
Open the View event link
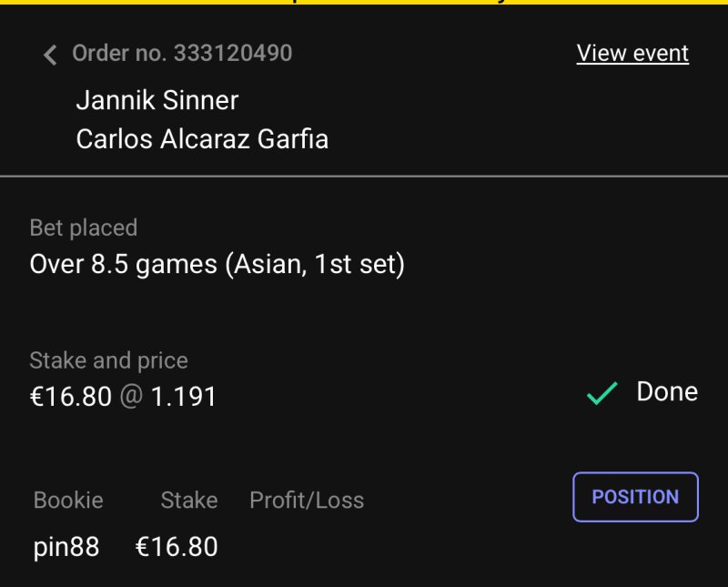632,54
